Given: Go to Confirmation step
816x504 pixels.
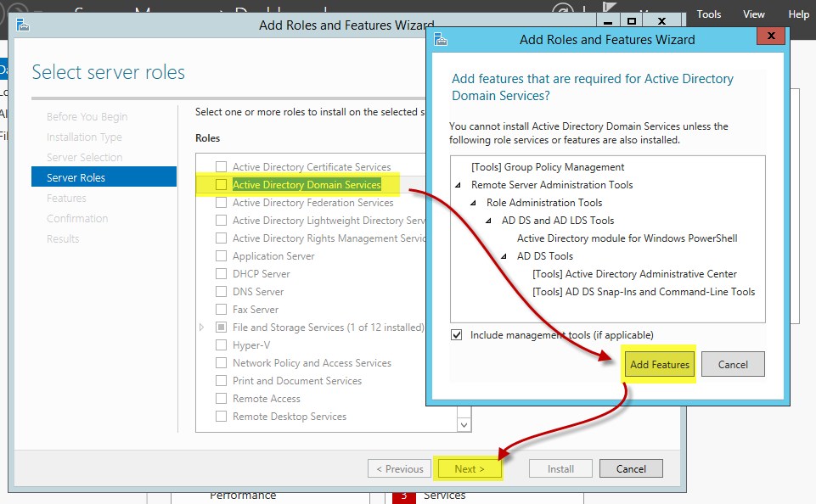Looking at the screenshot, I should pos(77,218).
